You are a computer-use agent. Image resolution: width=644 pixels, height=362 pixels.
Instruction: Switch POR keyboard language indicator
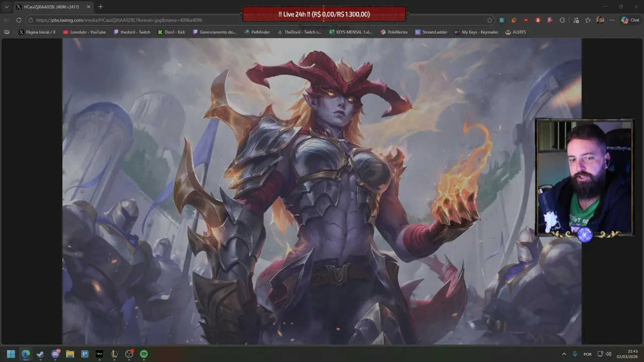588,354
